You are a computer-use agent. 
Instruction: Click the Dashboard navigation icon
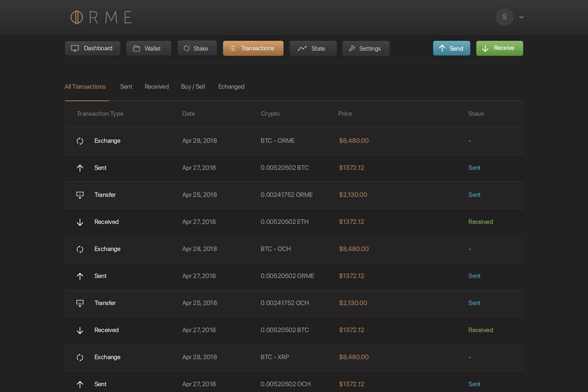pos(76,48)
